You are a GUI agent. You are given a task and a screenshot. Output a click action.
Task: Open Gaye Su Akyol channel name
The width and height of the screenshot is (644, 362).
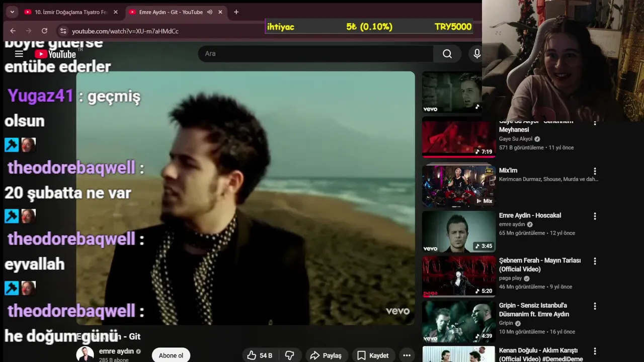click(x=516, y=139)
